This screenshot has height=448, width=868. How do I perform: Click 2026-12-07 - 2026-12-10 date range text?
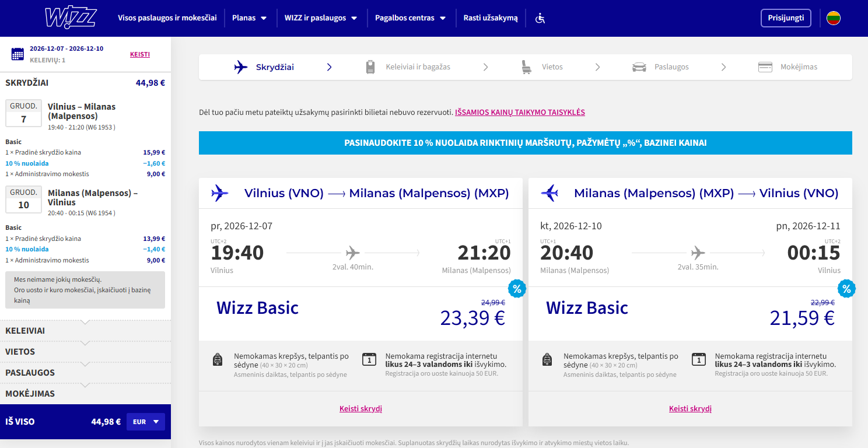[x=66, y=48]
